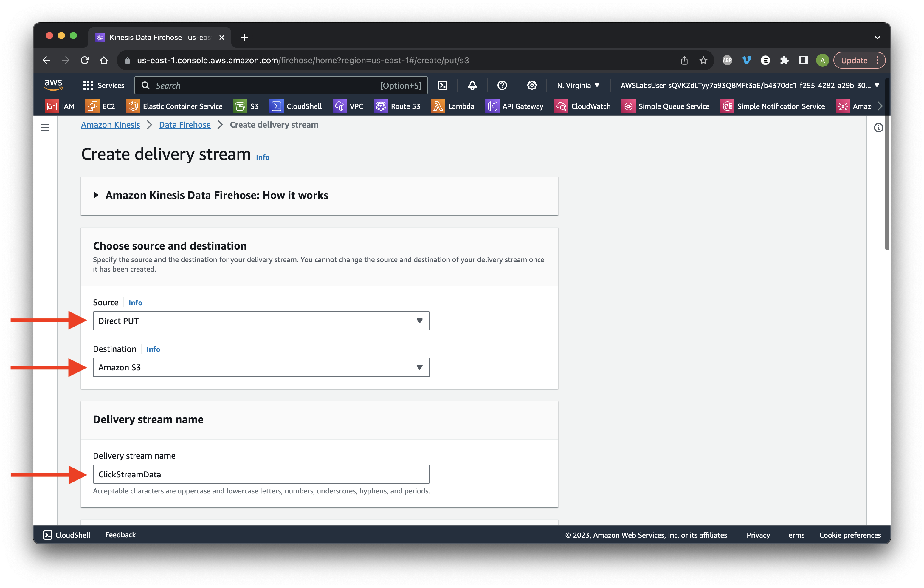This screenshot has height=588, width=924.
Task: Open the Simple Queue Service shortcut
Action: [665, 106]
